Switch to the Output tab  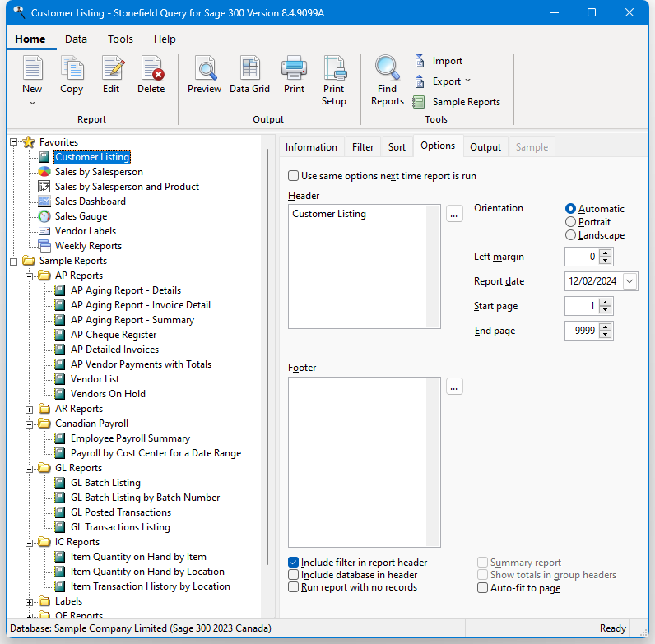pyautogui.click(x=485, y=147)
